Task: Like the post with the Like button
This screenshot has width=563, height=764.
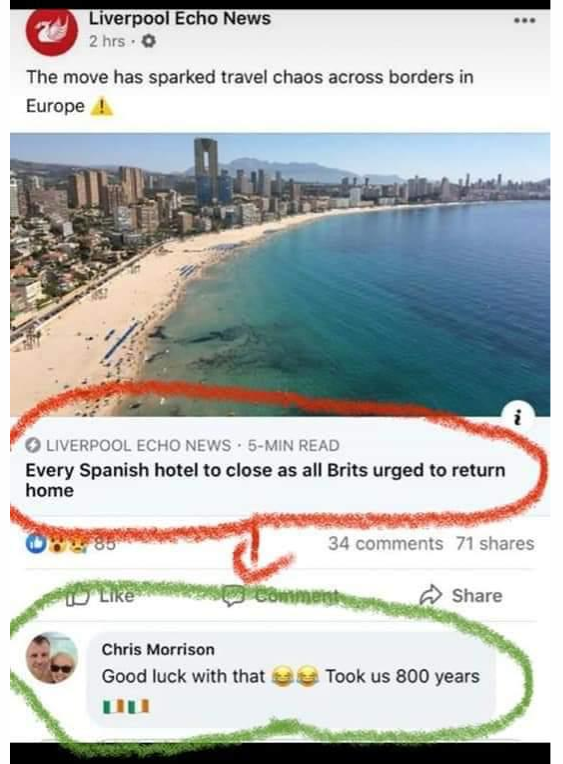Action: [x=100, y=595]
